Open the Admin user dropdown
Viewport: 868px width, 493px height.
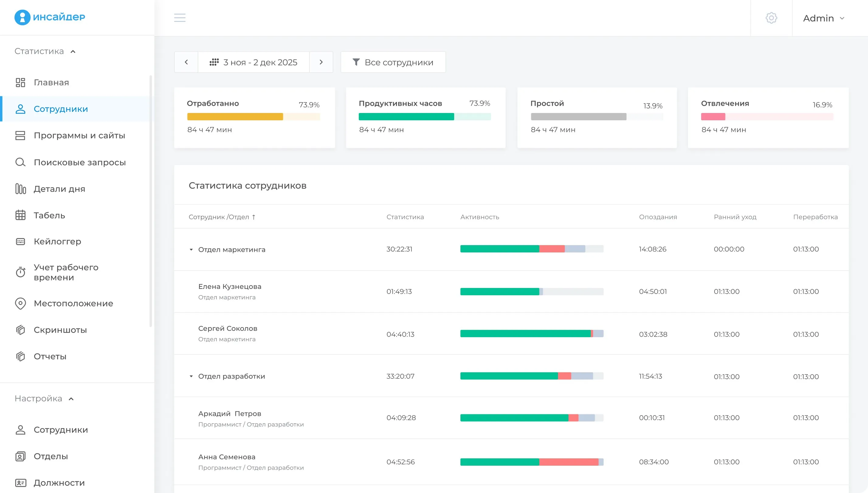[x=824, y=18]
